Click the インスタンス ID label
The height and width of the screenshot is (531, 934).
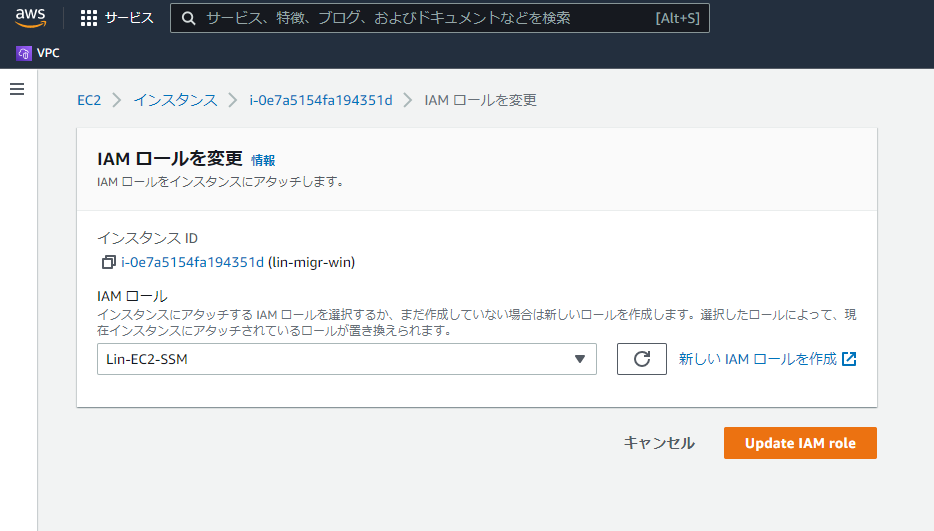147,238
